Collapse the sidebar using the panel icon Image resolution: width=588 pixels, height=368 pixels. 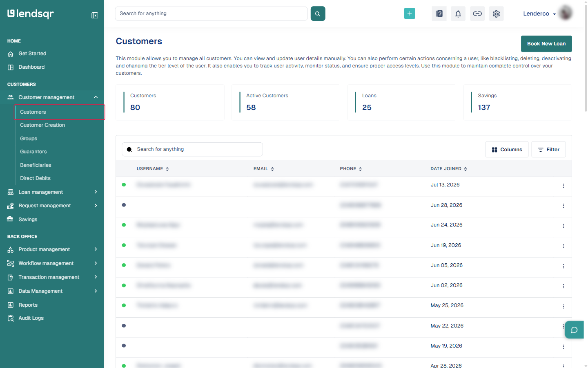tap(94, 16)
